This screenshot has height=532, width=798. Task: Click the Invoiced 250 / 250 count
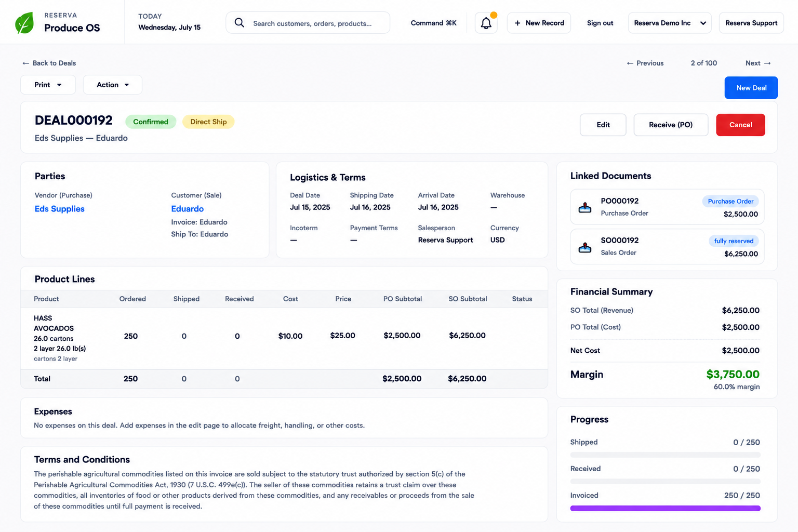coord(742,496)
